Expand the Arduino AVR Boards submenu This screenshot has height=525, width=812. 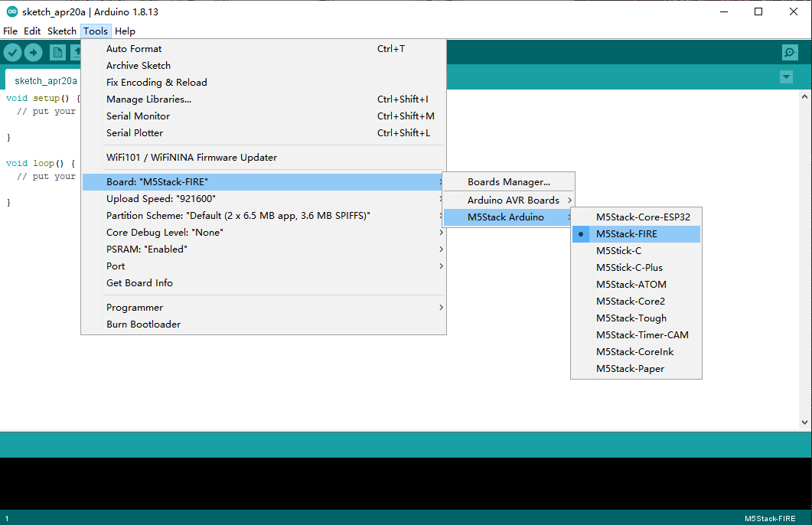[508, 200]
